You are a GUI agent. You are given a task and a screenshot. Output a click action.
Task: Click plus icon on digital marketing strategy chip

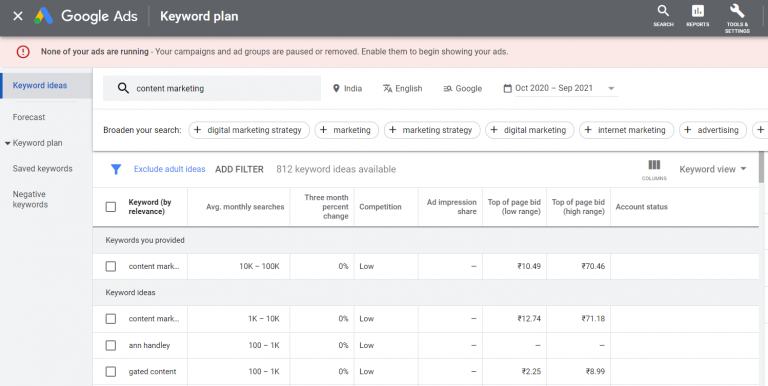197,130
